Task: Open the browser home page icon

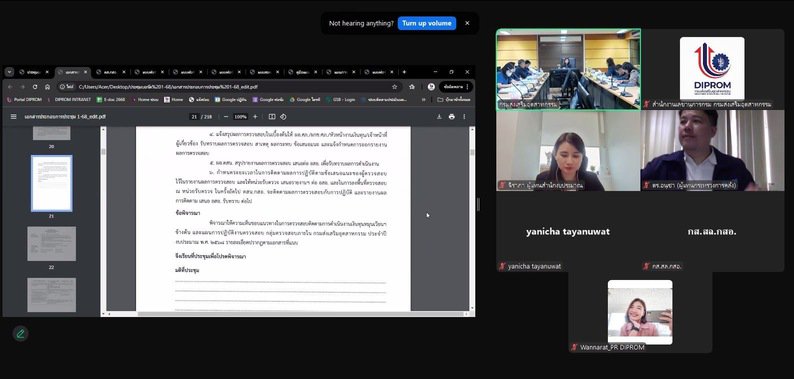Action: coord(47,87)
